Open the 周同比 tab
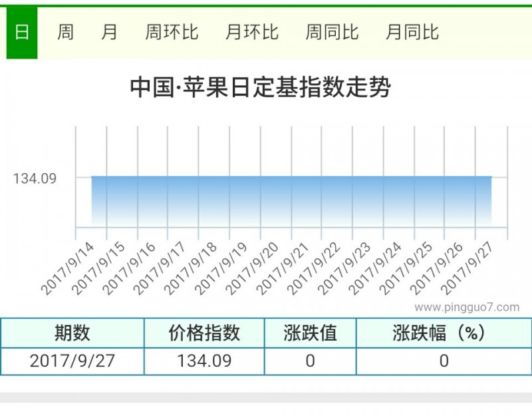The image size is (532, 416). pyautogui.click(x=332, y=33)
